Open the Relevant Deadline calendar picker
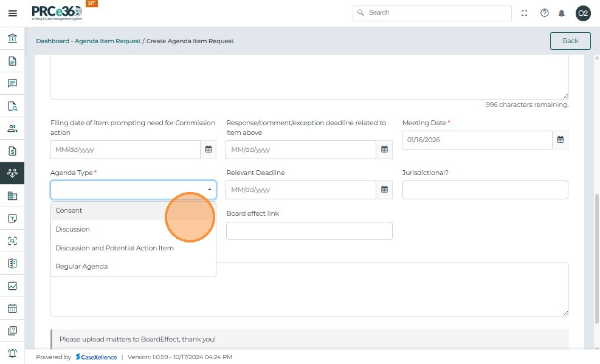 (x=384, y=190)
